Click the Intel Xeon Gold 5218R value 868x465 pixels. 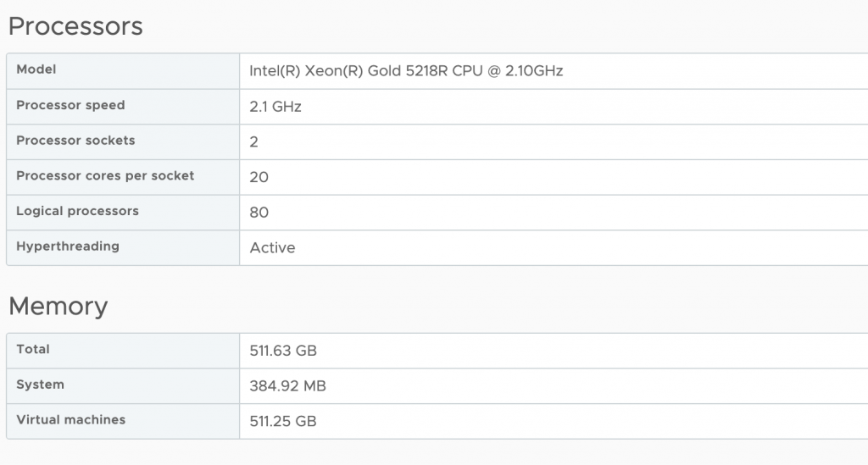pyautogui.click(x=406, y=71)
